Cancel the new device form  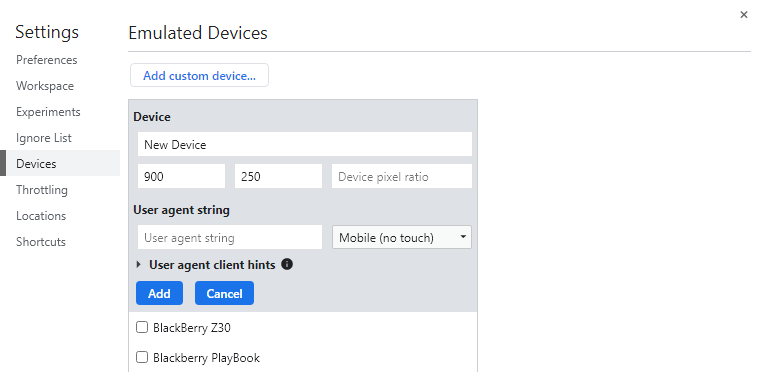click(x=224, y=293)
